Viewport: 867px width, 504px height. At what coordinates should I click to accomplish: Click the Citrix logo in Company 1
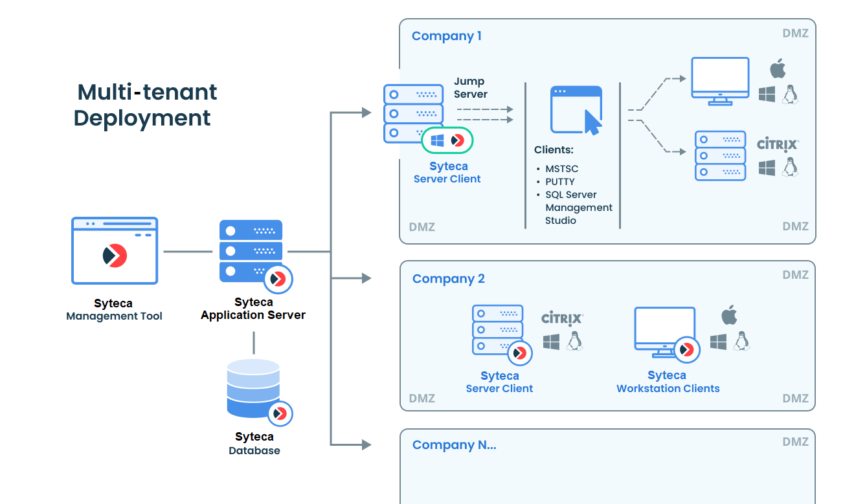pos(778,143)
